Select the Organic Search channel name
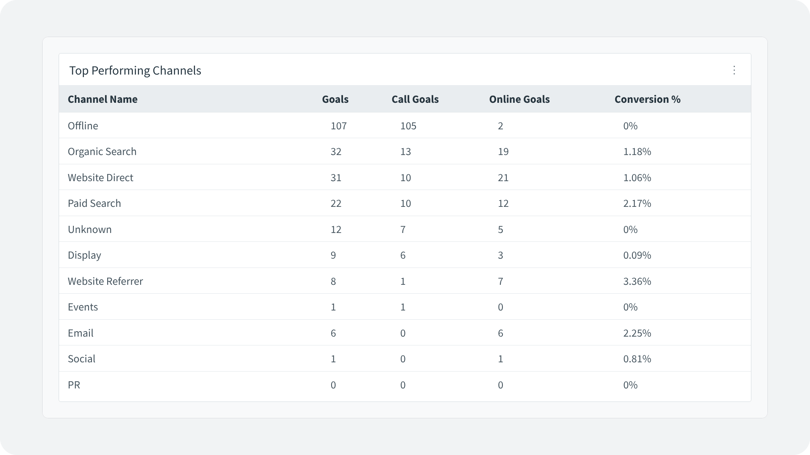This screenshot has width=810, height=455. click(x=102, y=151)
